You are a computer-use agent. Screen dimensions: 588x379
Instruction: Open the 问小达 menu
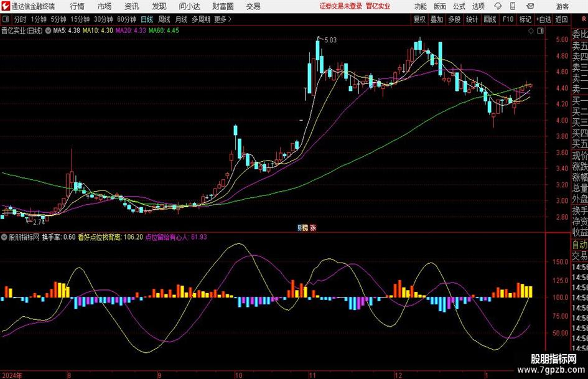(189, 6)
